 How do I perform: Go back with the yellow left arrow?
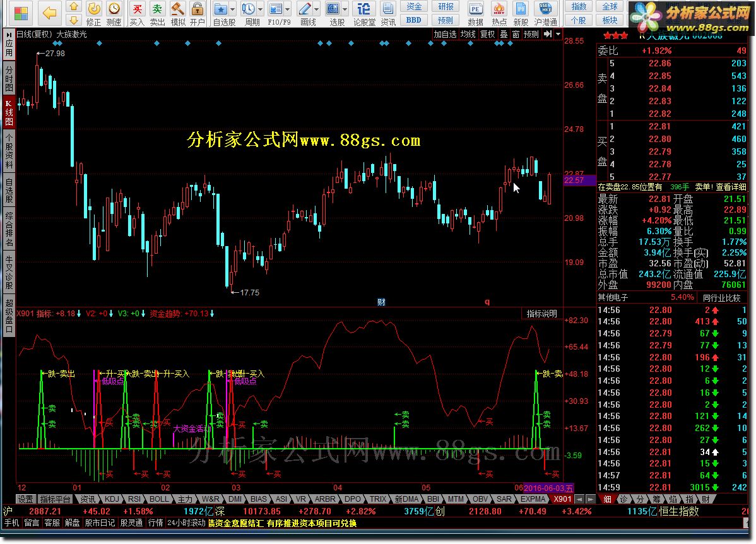click(x=50, y=13)
